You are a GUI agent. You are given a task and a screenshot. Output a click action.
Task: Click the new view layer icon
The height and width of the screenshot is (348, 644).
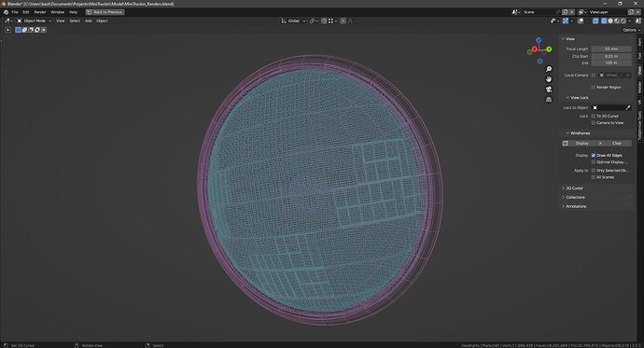pos(631,12)
